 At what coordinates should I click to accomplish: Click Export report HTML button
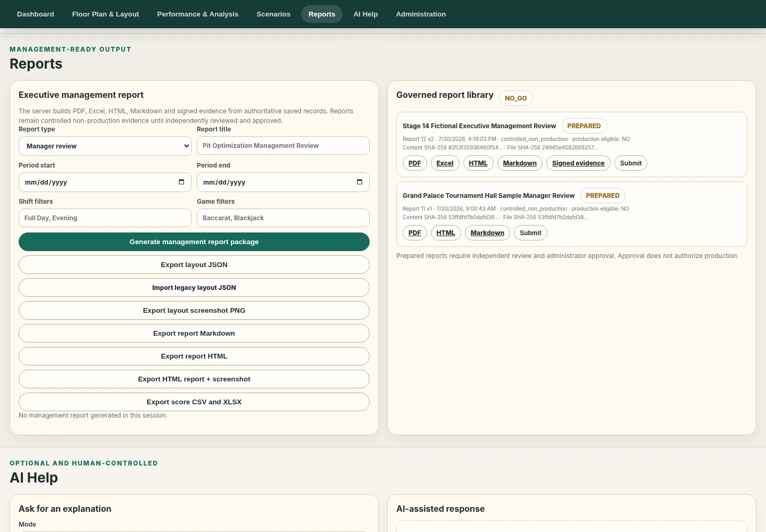[194, 356]
